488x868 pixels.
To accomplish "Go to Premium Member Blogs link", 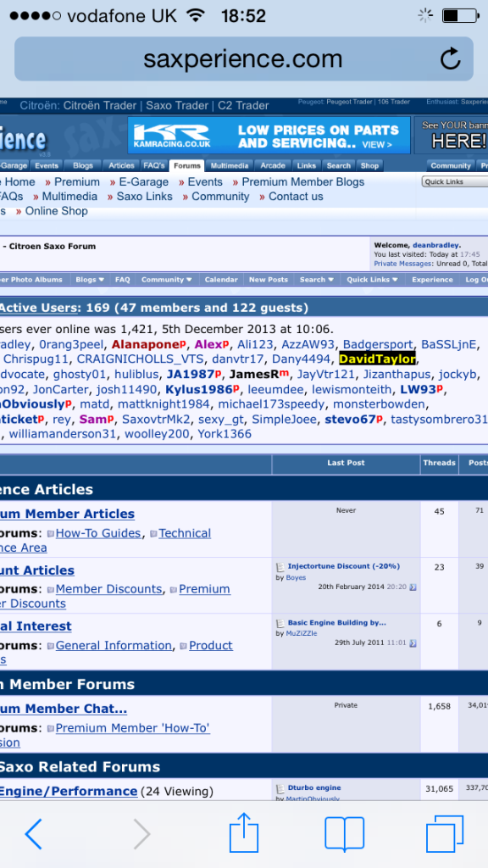I will [x=303, y=181].
